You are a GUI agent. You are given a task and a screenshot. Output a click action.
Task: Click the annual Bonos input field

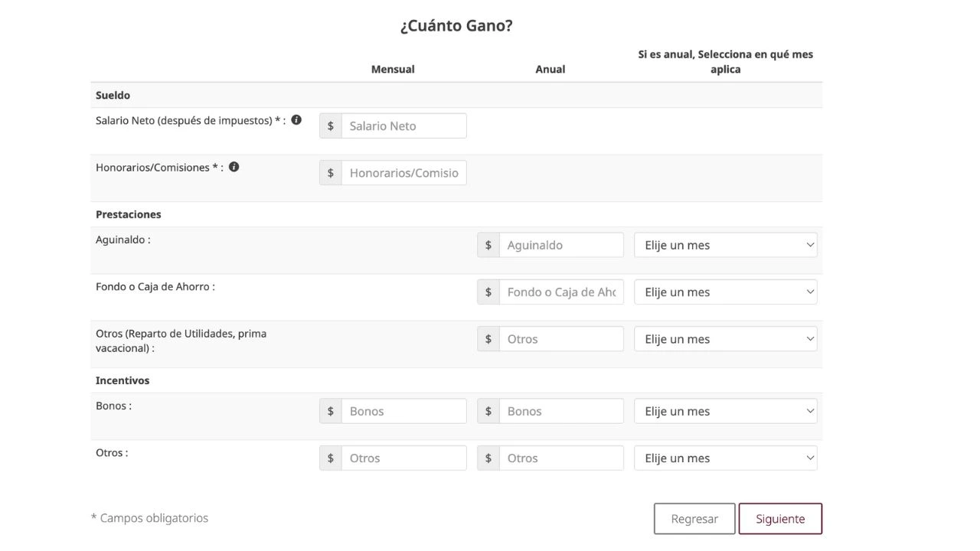tap(561, 411)
